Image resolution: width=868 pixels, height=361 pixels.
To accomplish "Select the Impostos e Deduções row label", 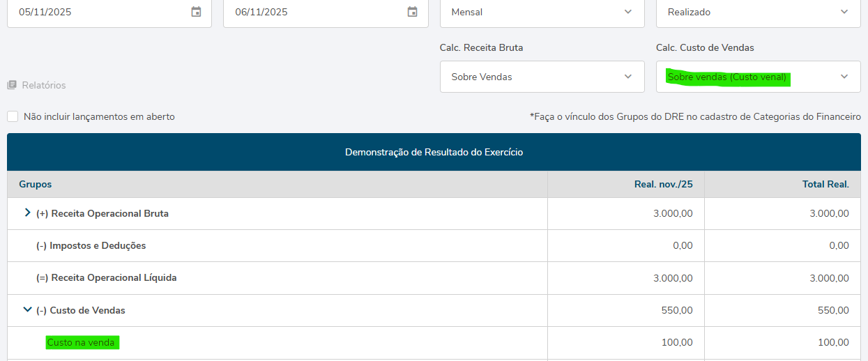I will pos(91,245).
